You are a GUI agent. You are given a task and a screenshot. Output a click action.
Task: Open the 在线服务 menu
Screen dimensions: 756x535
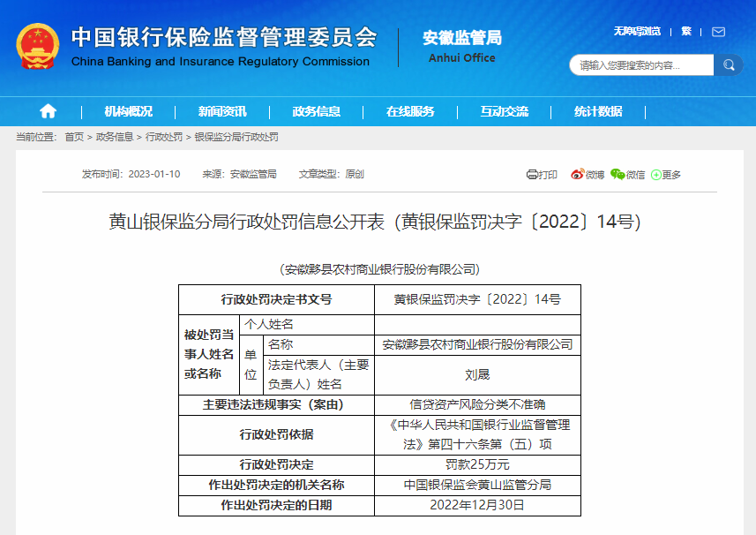pos(410,111)
